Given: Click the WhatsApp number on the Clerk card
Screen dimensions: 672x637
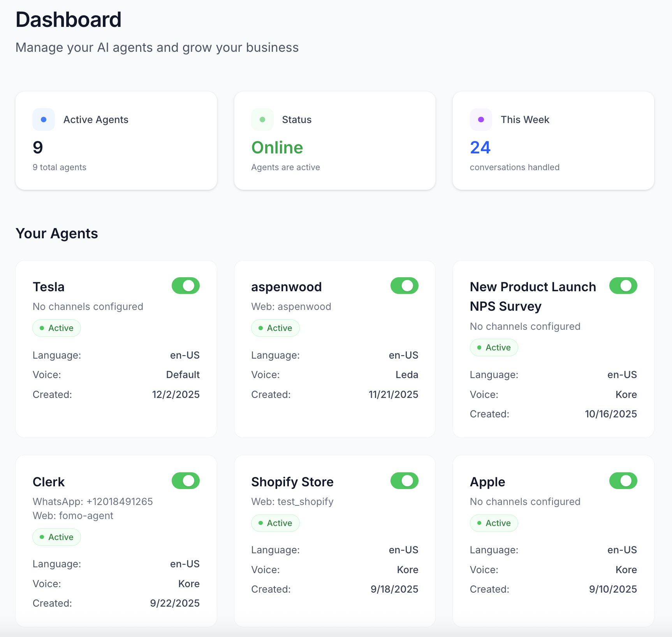Looking at the screenshot, I should 93,502.
